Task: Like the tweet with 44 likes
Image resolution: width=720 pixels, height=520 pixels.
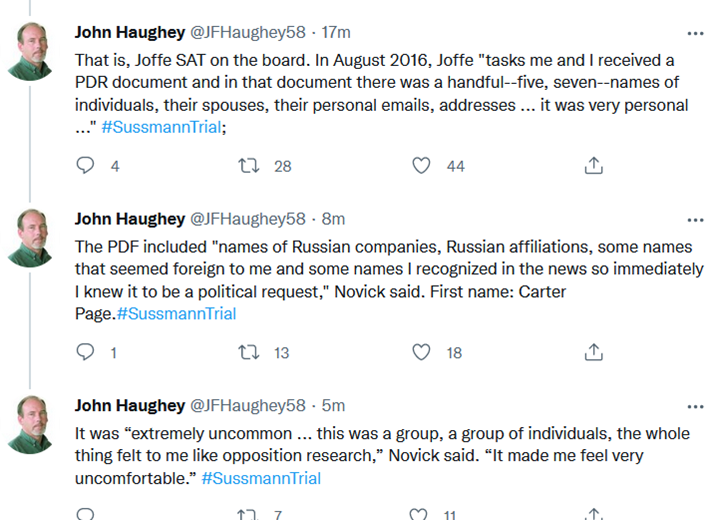Action: tap(421, 165)
